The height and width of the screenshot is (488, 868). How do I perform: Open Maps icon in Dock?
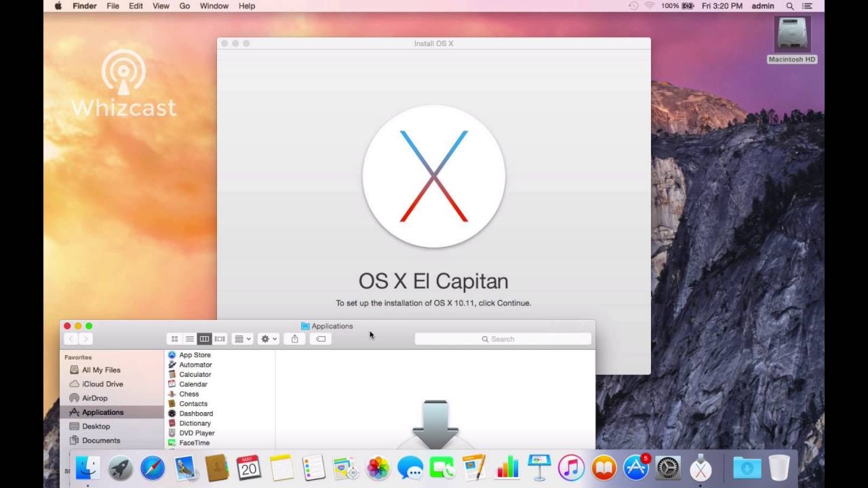[346, 468]
